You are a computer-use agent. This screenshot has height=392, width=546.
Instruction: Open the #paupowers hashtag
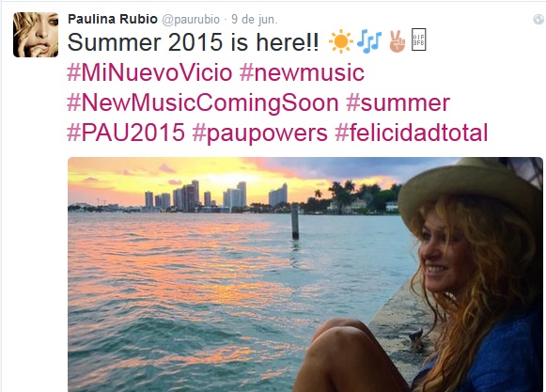(x=259, y=133)
